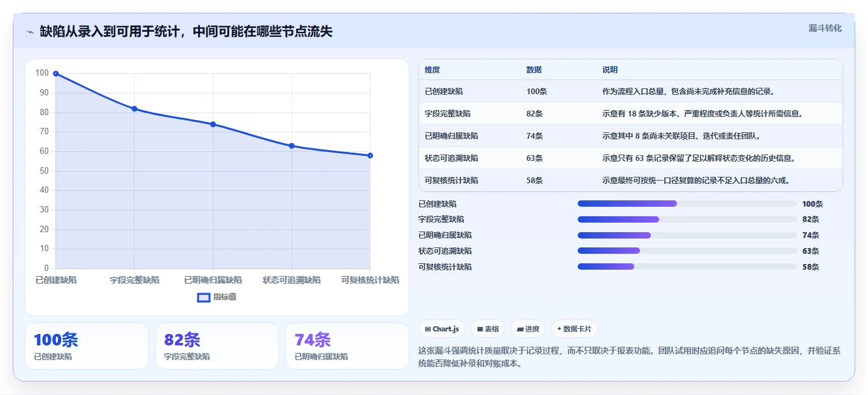Click the 维度 table column header

click(432, 70)
